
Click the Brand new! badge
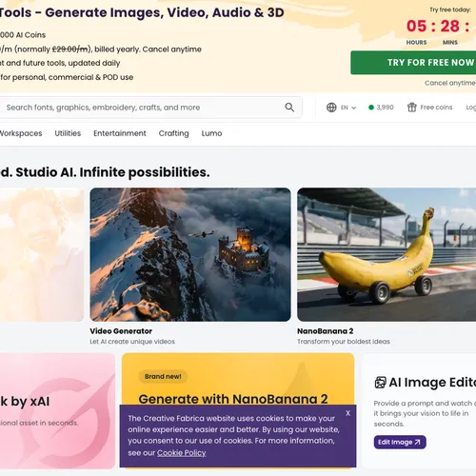163,376
